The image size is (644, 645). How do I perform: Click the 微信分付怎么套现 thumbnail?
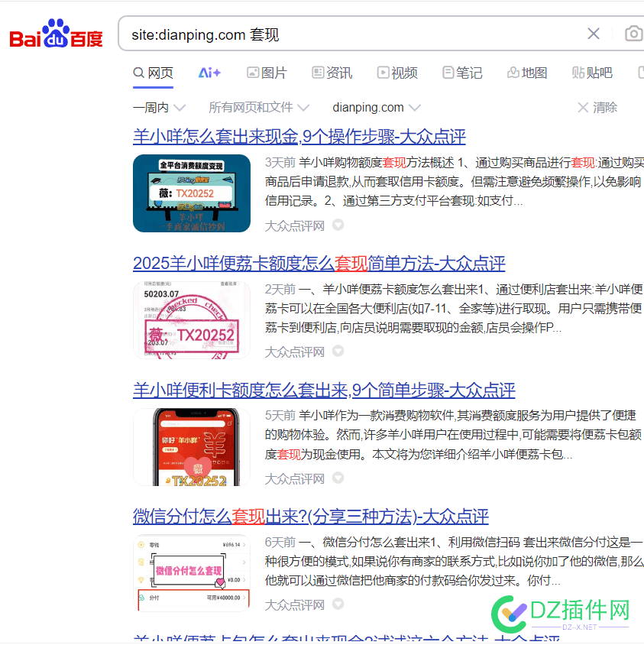click(x=192, y=573)
